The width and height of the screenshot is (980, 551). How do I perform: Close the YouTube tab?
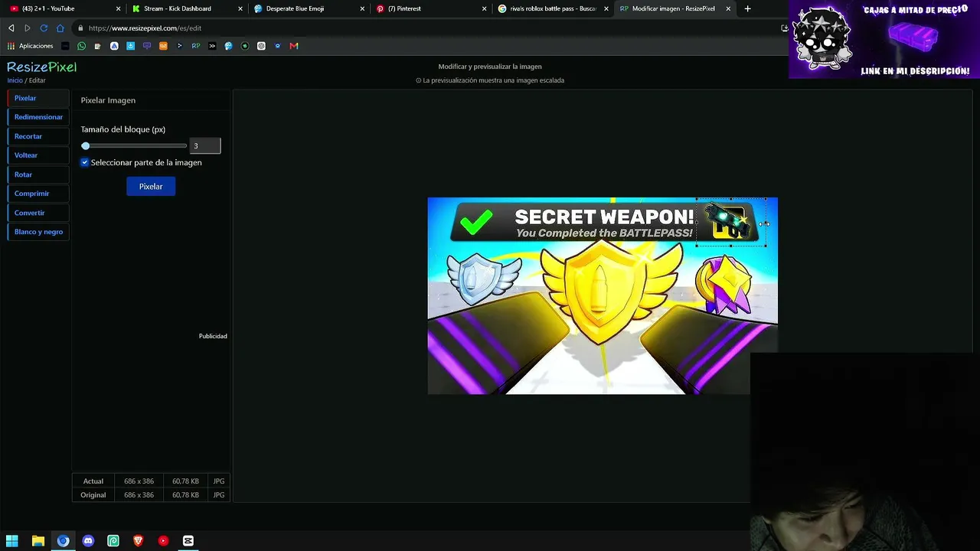point(119,8)
